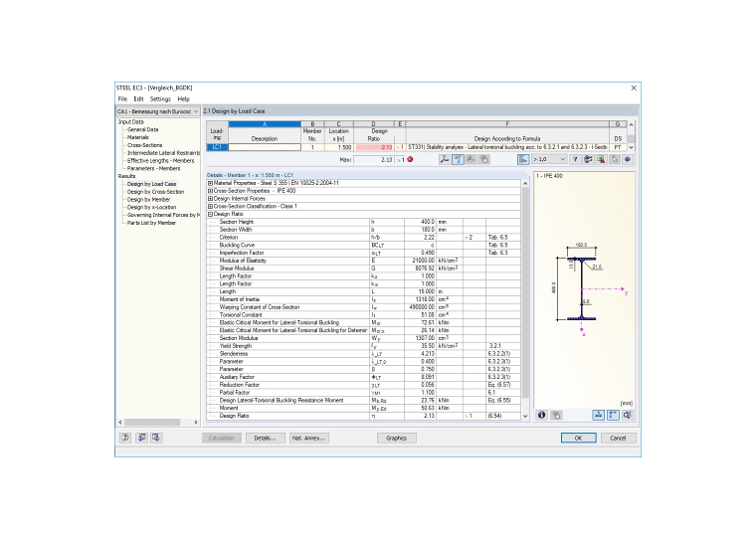This screenshot has width=756, height=539.
Task: Select Design by x-Location item
Action: 152,207
